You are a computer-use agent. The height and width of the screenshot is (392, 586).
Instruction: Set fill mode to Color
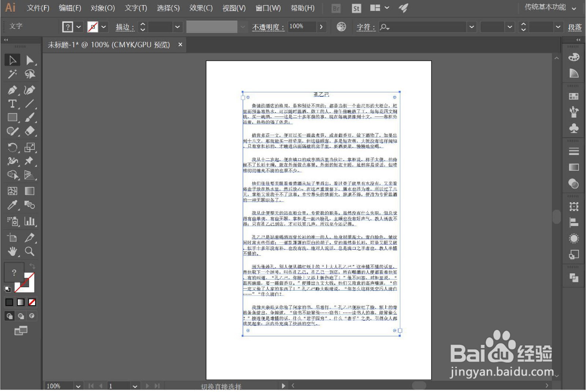(x=9, y=302)
